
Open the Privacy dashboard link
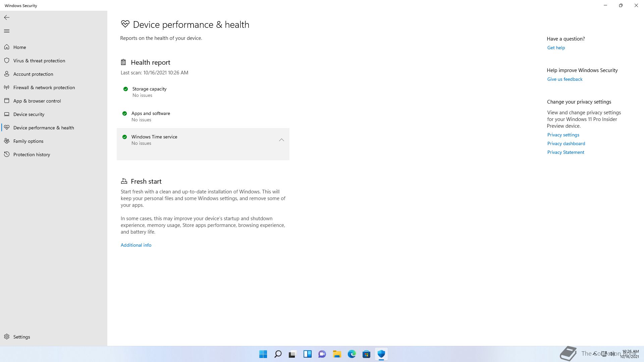coord(566,143)
